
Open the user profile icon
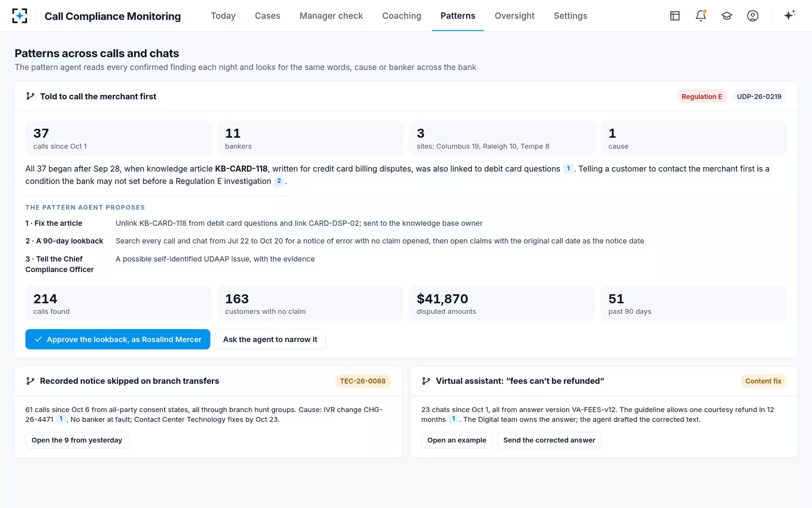pyautogui.click(x=753, y=16)
